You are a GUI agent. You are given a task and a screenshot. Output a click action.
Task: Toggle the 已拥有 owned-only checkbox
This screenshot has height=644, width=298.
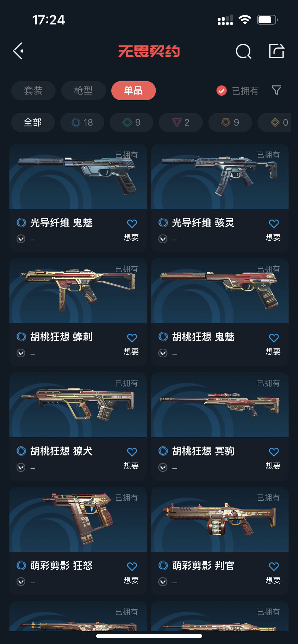(x=222, y=91)
